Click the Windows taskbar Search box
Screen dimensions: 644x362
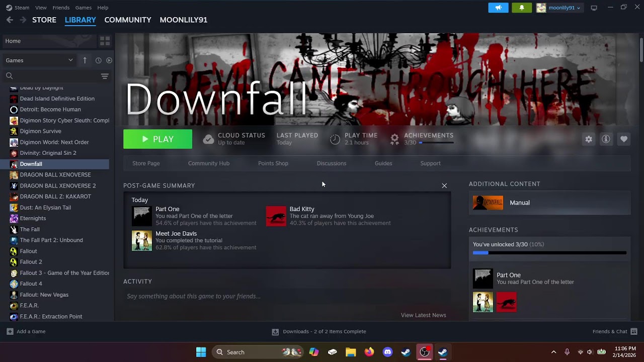pos(258,352)
